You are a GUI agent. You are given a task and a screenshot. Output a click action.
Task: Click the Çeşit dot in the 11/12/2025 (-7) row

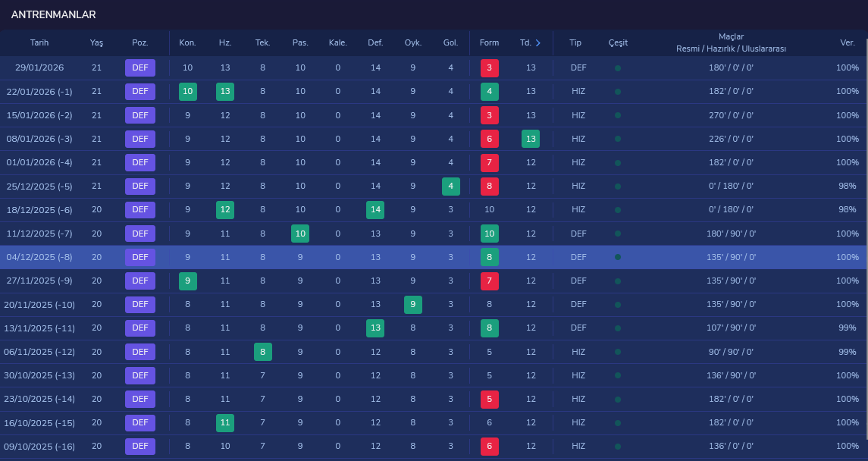click(618, 234)
